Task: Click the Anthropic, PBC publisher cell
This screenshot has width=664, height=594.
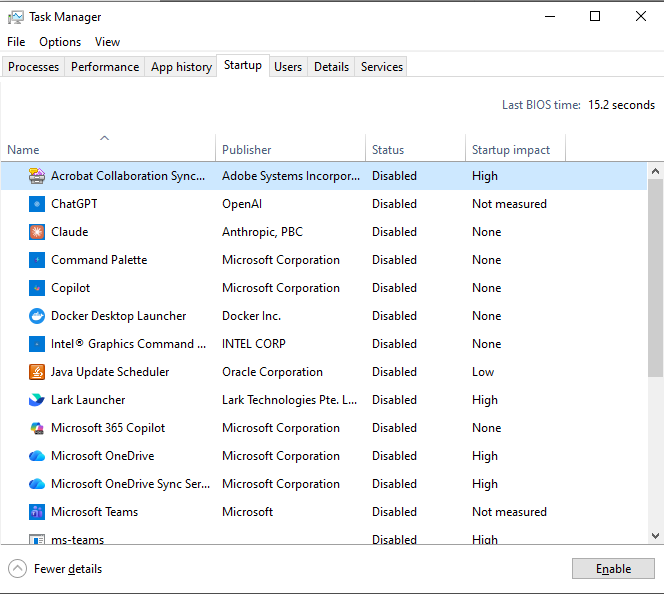Action: 263,232
